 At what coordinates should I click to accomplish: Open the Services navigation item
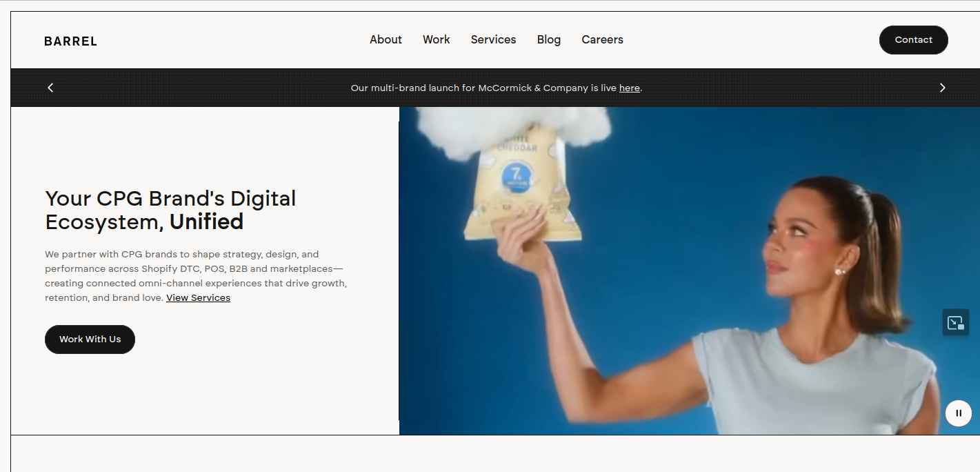493,40
